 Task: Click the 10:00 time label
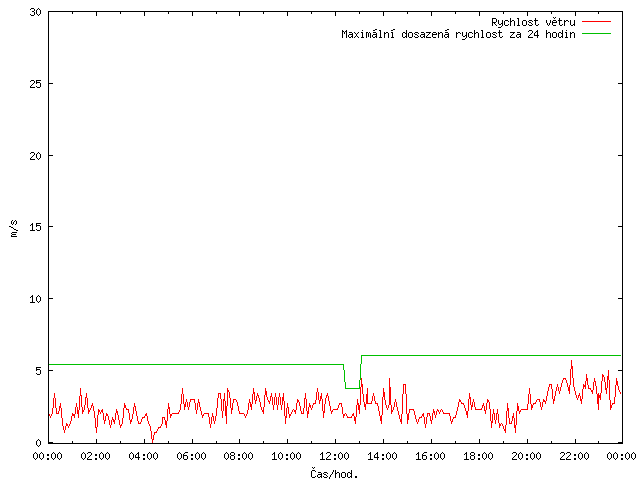(287, 456)
